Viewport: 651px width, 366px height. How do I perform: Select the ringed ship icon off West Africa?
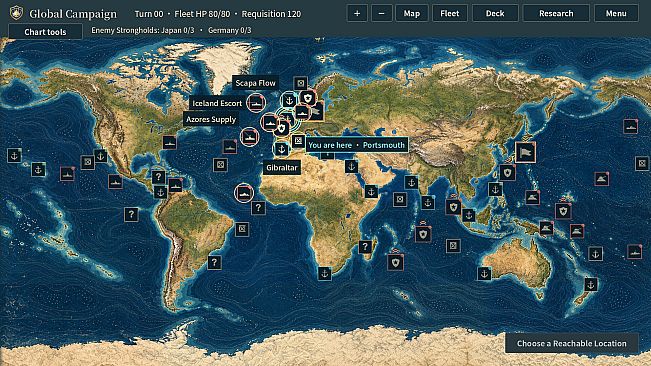tap(244, 193)
